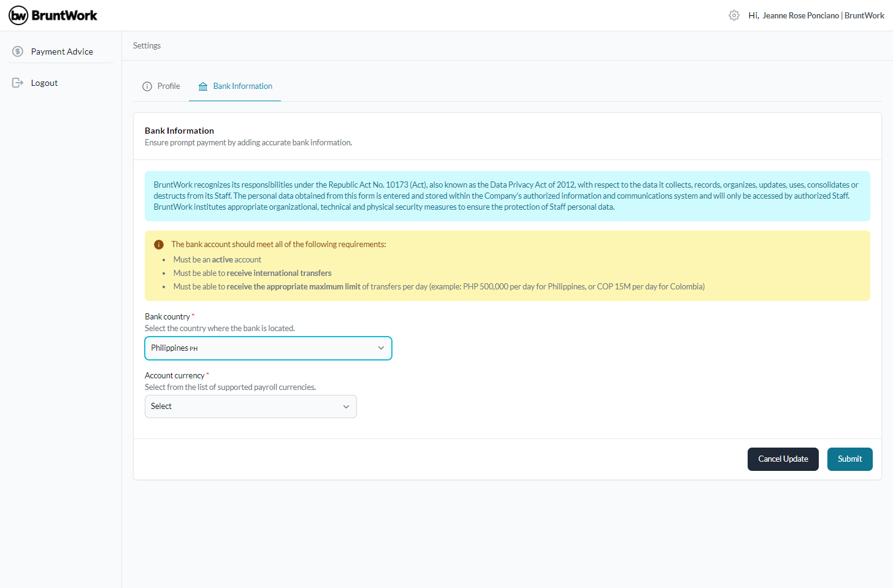Viewport: 893px width, 588px height.
Task: Click the maximum limit requirement text
Action: click(x=439, y=286)
